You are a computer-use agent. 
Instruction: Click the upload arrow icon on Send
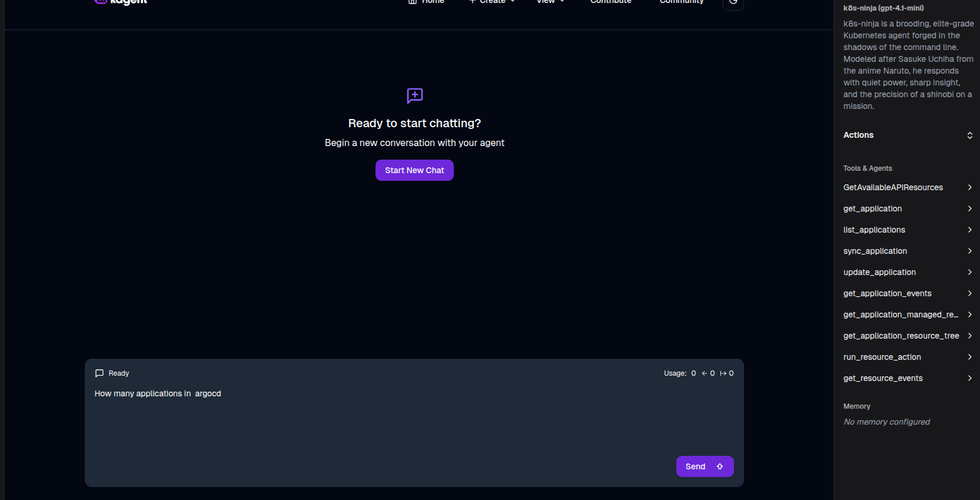(x=720, y=466)
